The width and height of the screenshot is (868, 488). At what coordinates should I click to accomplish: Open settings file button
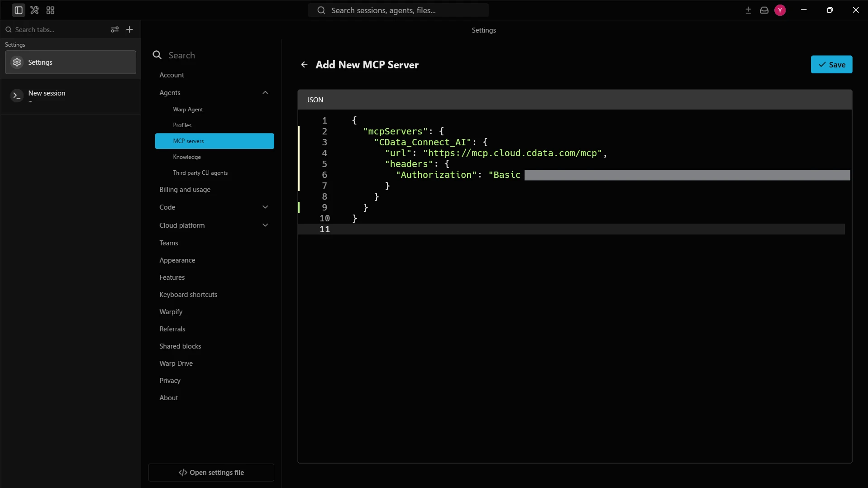tap(211, 472)
